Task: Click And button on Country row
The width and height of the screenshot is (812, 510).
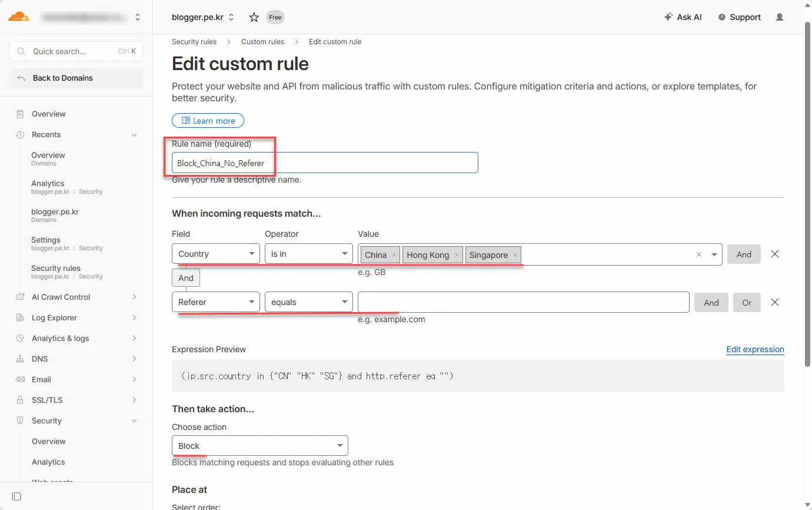Action: click(744, 254)
